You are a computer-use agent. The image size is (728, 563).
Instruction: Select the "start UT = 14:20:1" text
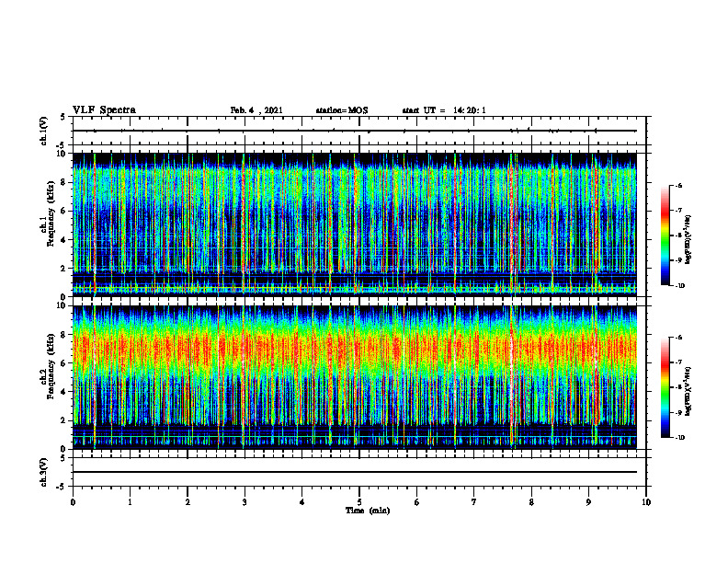coord(444,110)
